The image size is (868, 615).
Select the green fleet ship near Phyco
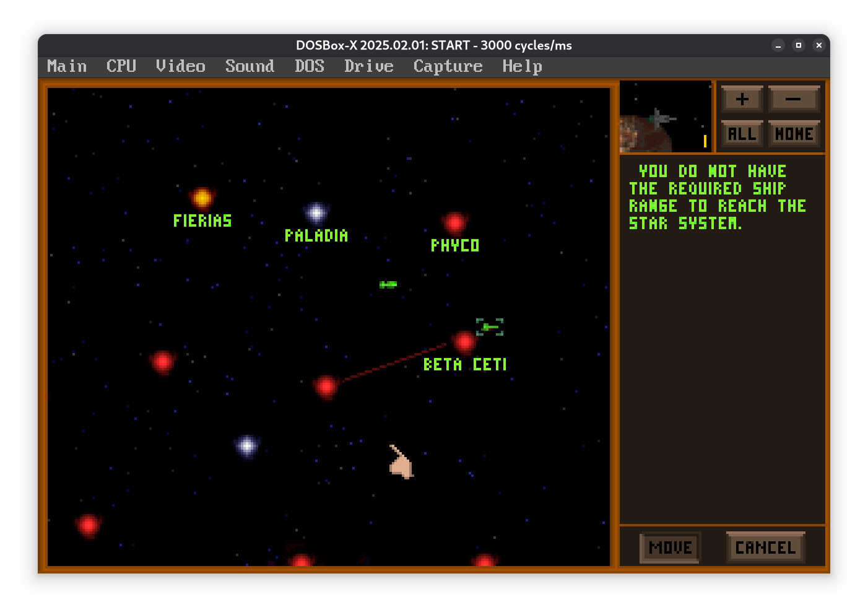[x=388, y=284]
